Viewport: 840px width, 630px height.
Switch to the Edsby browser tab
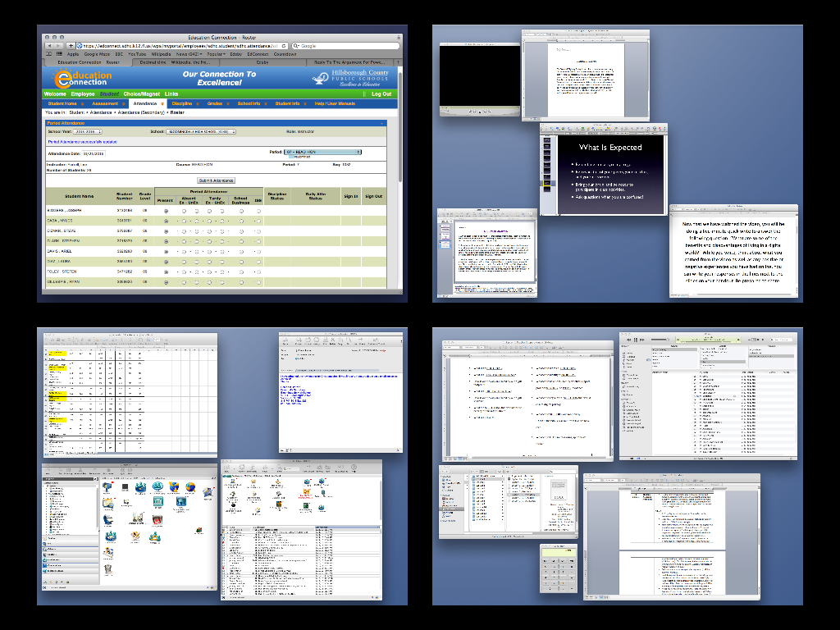[262, 62]
